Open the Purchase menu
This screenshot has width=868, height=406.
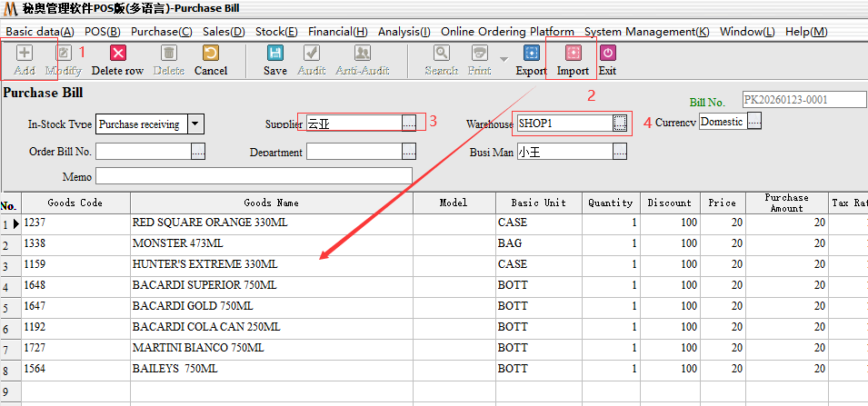pos(161,31)
